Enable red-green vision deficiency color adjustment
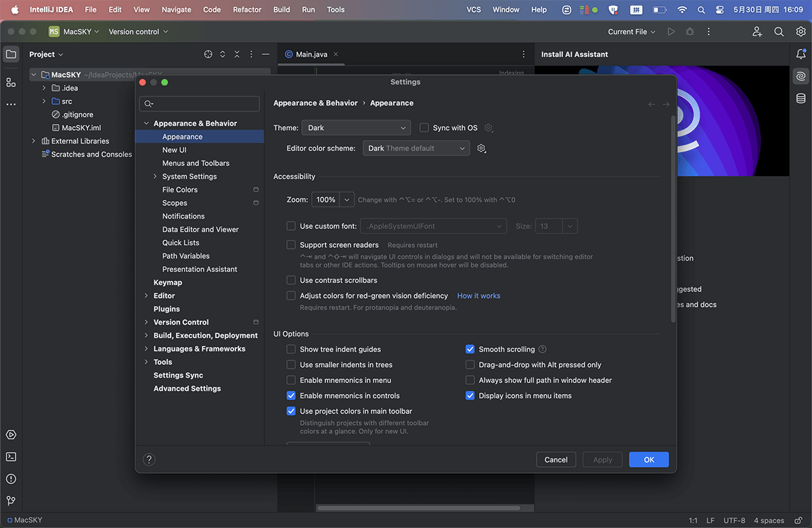 click(291, 296)
